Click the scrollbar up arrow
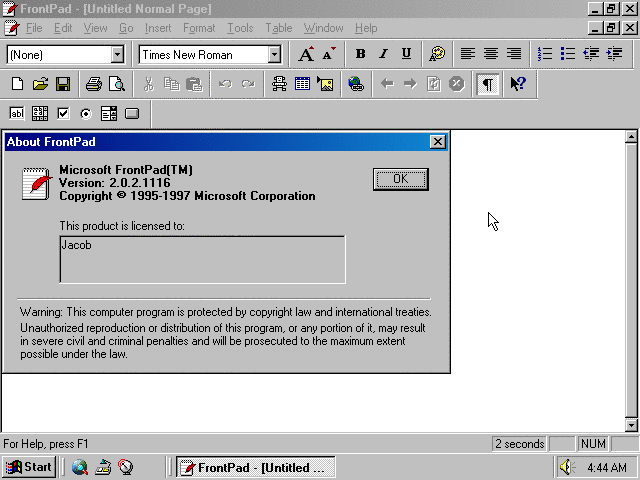This screenshot has height=480, width=640. pos(631,137)
